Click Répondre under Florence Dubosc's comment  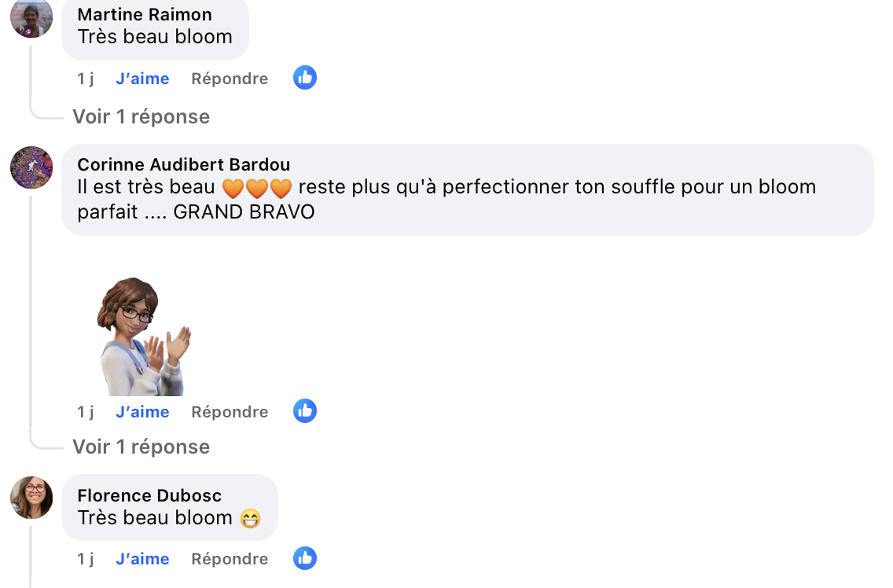(230, 559)
